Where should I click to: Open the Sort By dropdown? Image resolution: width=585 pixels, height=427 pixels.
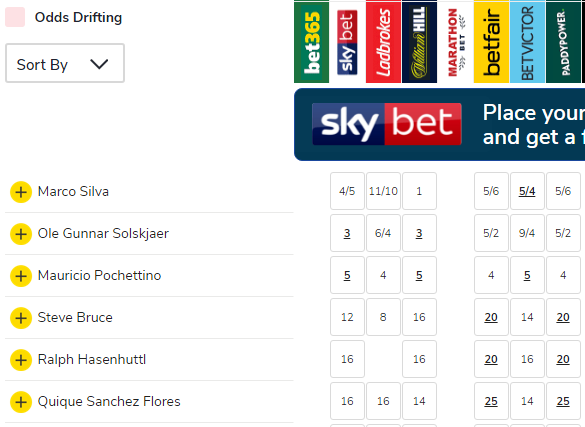65,63
